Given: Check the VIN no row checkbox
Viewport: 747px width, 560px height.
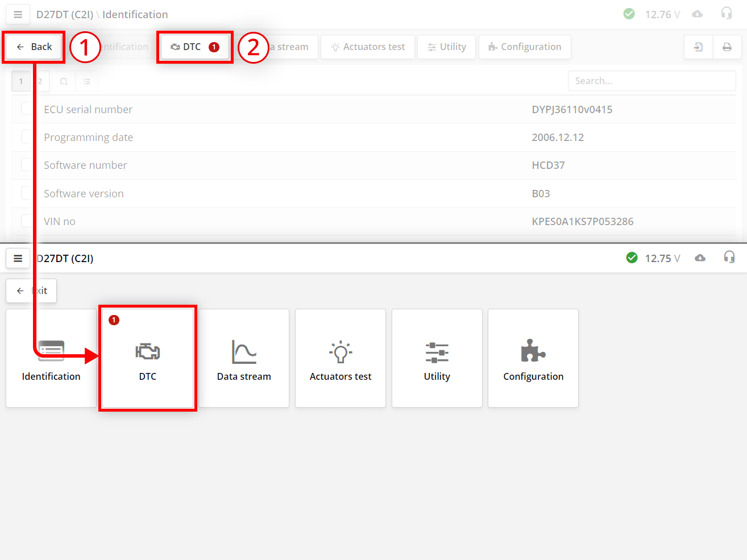Looking at the screenshot, I should coord(27,221).
